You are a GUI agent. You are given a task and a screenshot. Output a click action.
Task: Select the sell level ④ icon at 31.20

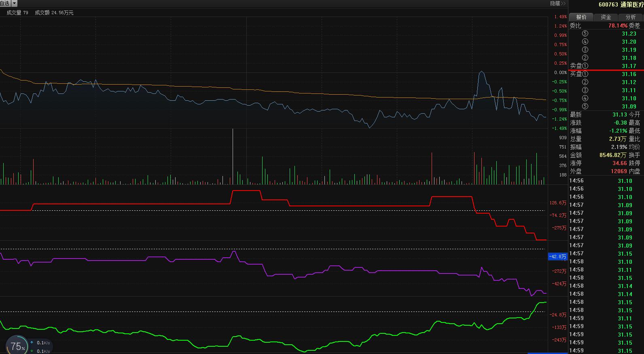pyautogui.click(x=585, y=42)
